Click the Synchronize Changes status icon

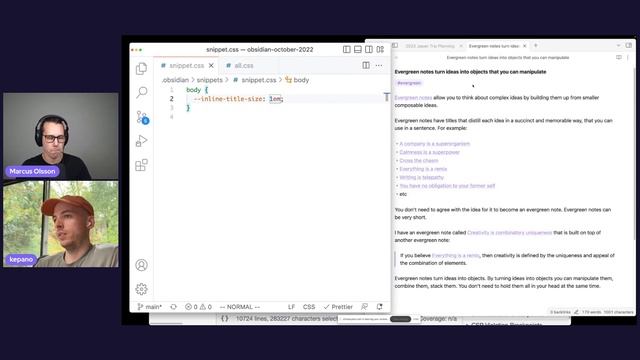click(x=173, y=307)
